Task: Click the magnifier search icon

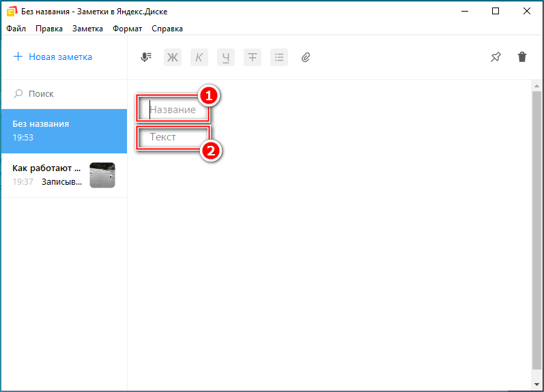Action: point(18,93)
